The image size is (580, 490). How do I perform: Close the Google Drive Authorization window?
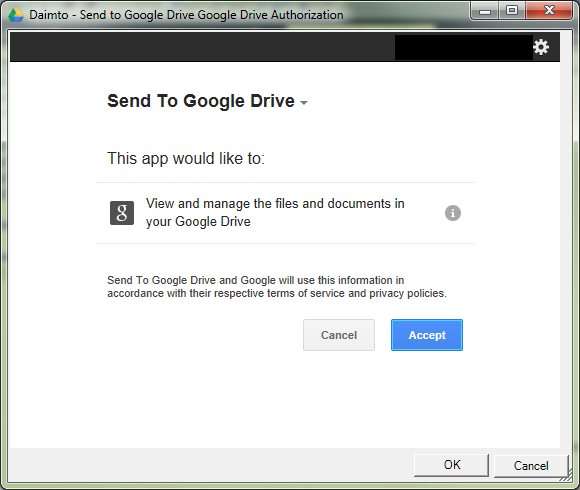tap(549, 11)
